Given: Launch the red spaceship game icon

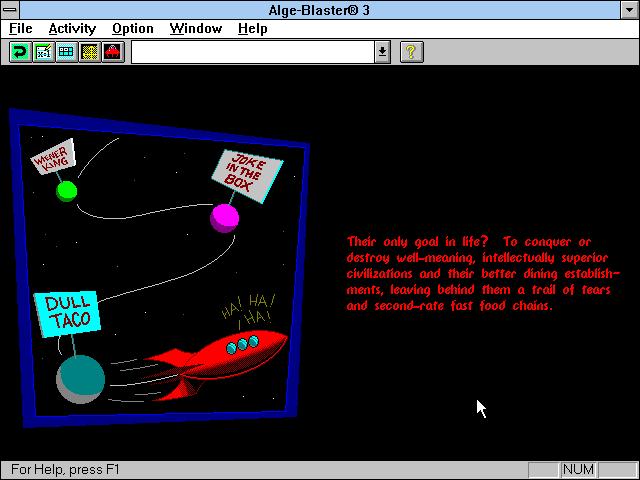Looking at the screenshot, I should click(x=113, y=52).
